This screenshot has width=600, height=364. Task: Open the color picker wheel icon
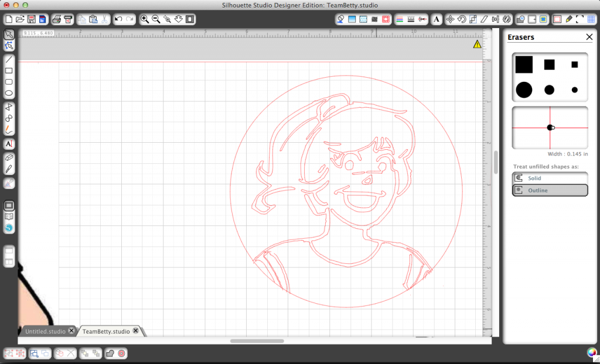click(592, 352)
